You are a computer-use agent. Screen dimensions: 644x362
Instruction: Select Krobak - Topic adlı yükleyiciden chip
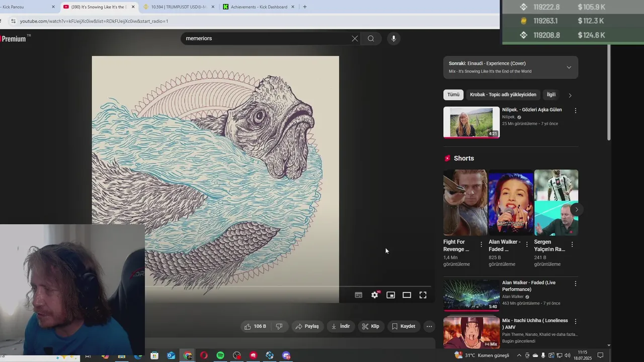click(503, 95)
